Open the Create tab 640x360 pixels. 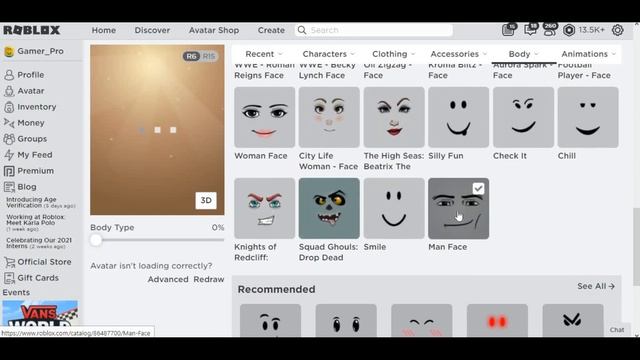271,30
